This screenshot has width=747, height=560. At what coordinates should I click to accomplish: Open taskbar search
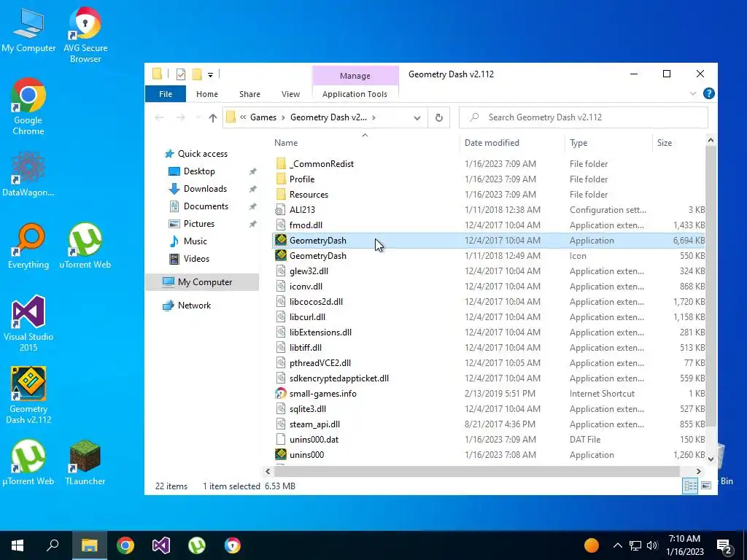(x=53, y=545)
